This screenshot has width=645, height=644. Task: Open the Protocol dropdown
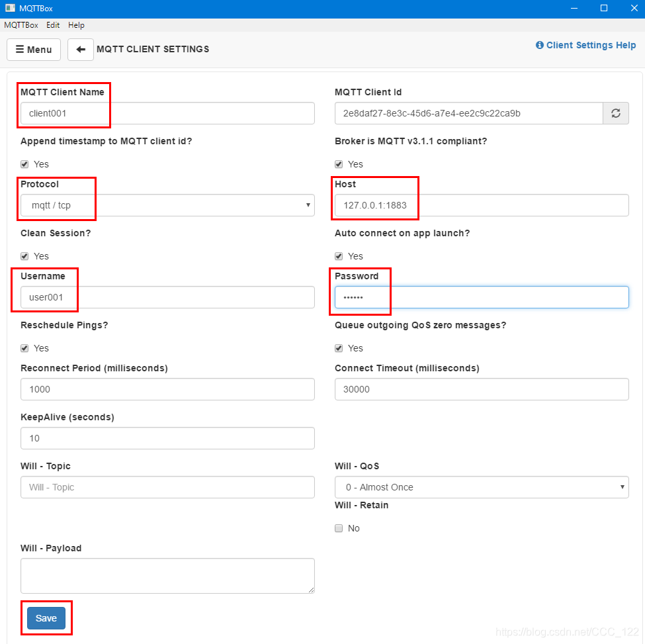pos(167,205)
